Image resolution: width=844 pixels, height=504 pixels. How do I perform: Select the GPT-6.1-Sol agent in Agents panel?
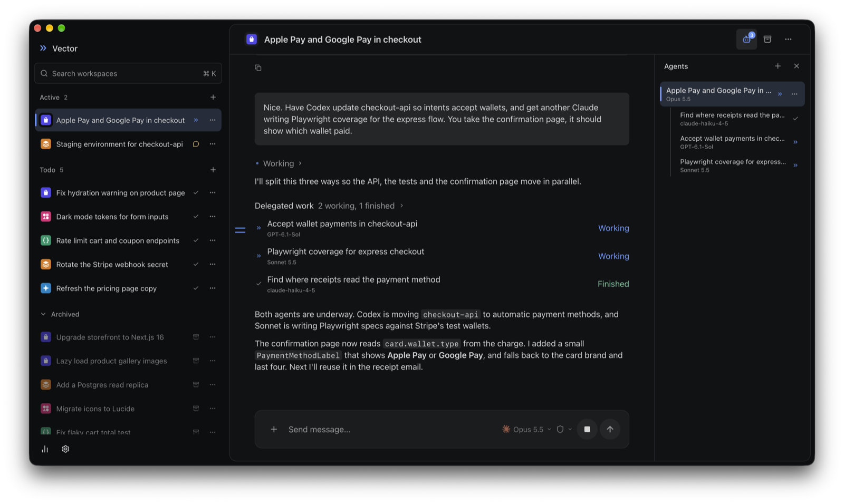(737, 142)
